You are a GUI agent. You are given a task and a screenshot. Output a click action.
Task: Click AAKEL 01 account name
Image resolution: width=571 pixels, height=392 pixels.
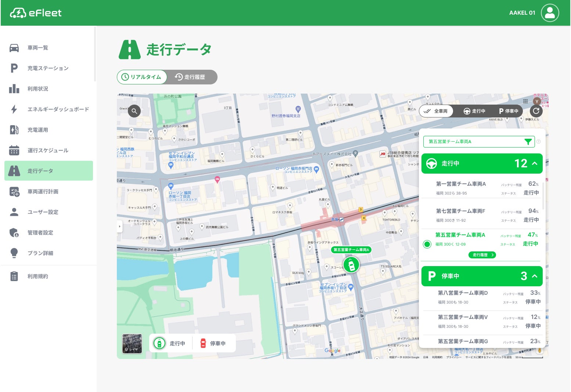(522, 13)
